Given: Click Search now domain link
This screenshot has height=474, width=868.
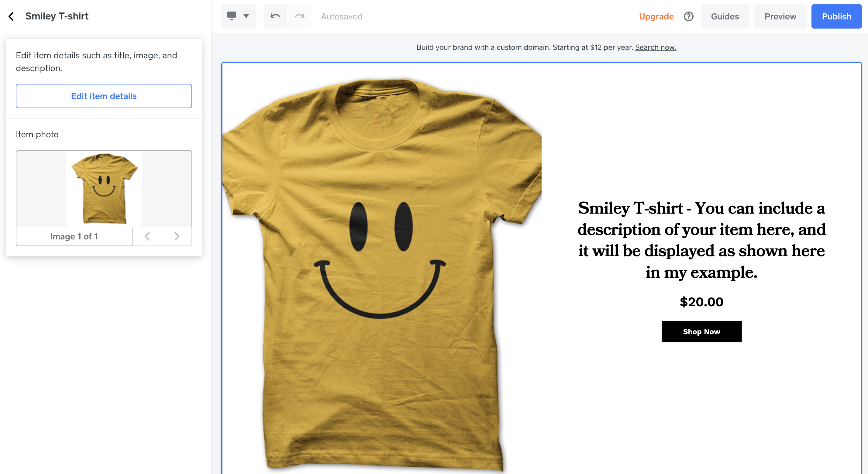Looking at the screenshot, I should [655, 47].
